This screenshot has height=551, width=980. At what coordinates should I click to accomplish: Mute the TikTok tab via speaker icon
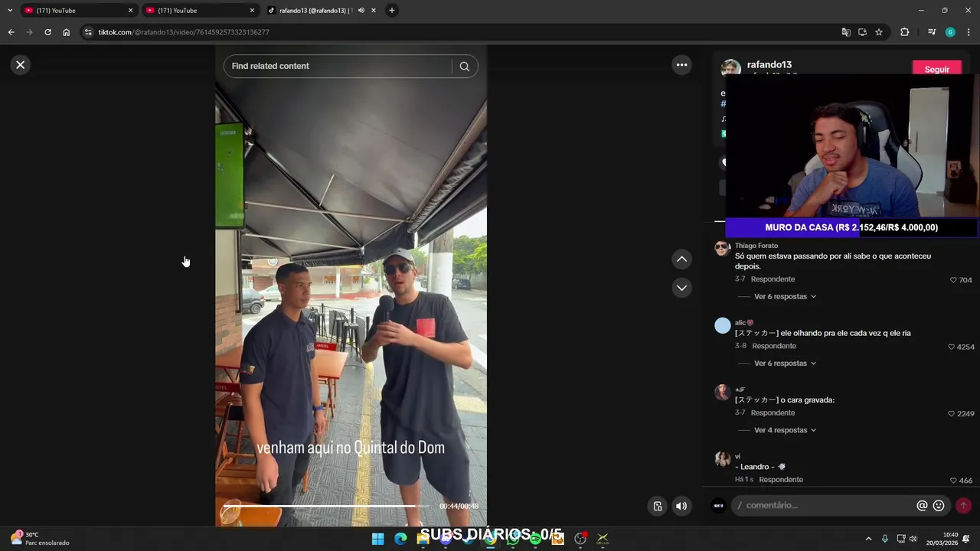(x=361, y=11)
